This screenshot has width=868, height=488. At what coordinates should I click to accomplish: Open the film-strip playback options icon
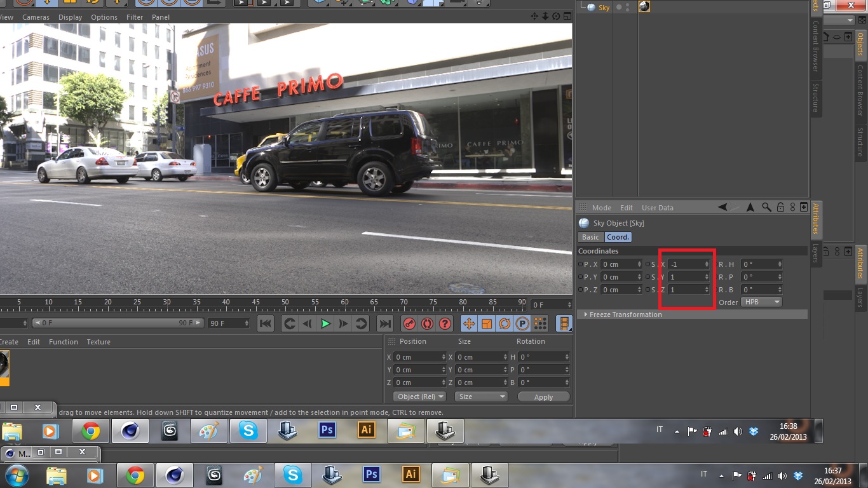coord(564,323)
